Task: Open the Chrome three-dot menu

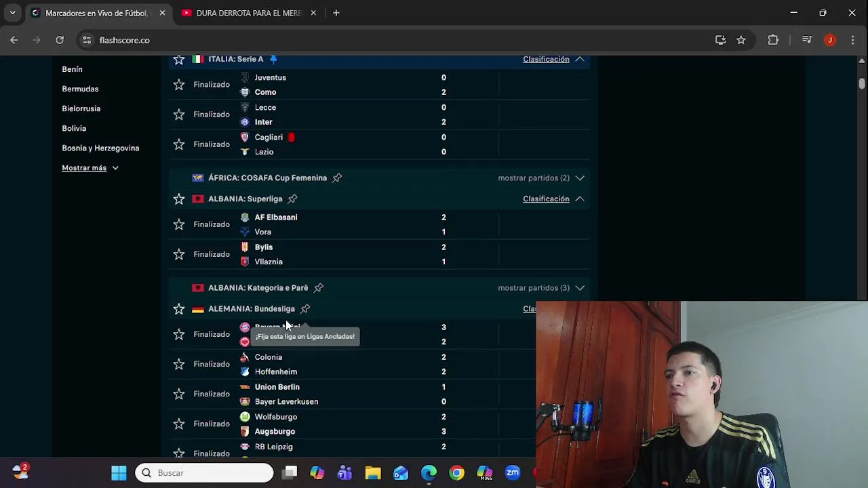Action: coord(852,40)
